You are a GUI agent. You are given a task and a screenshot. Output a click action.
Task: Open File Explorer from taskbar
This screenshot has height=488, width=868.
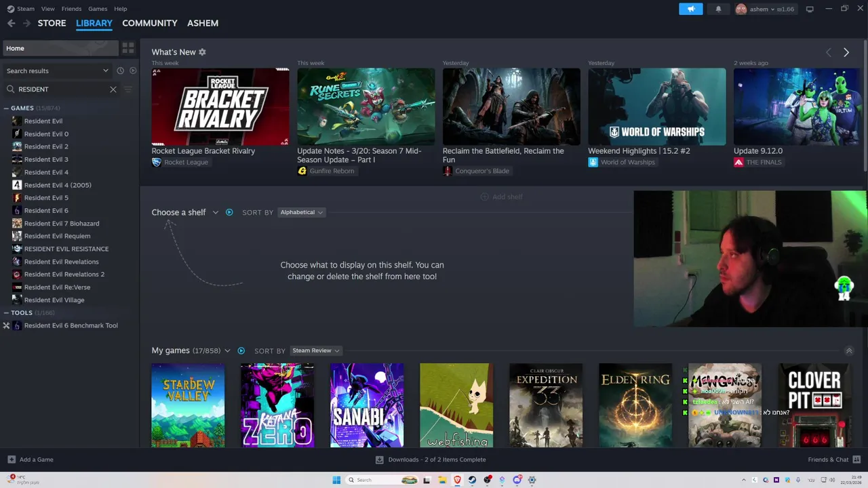pyautogui.click(x=442, y=480)
